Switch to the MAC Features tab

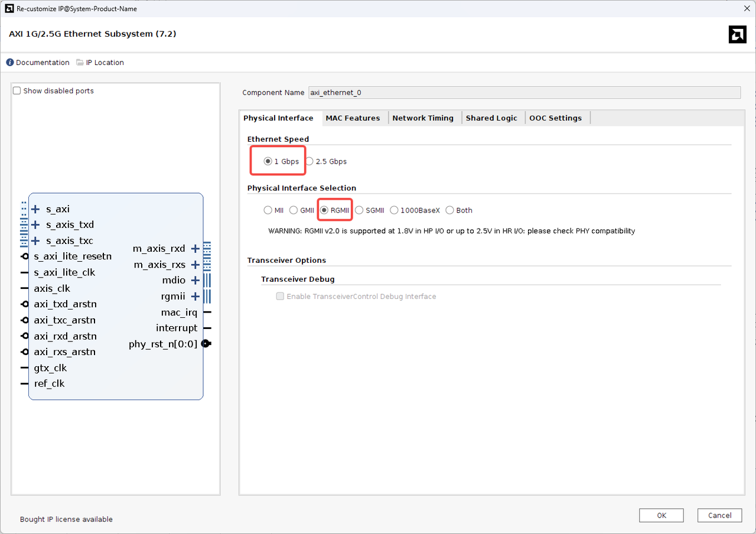click(353, 118)
